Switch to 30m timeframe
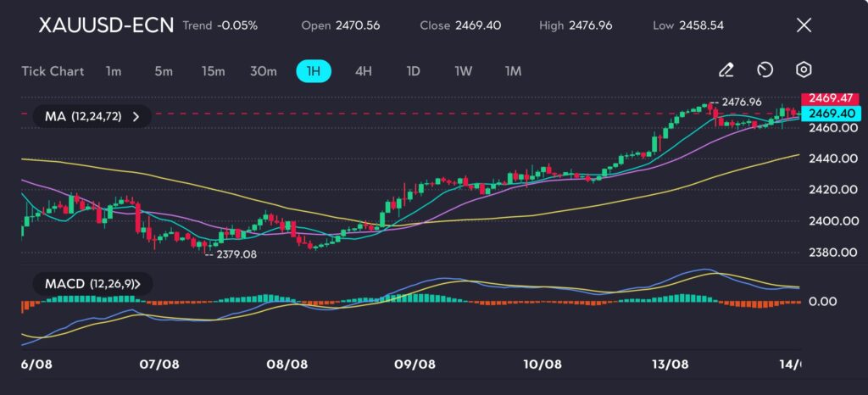868x395 pixels. click(264, 71)
